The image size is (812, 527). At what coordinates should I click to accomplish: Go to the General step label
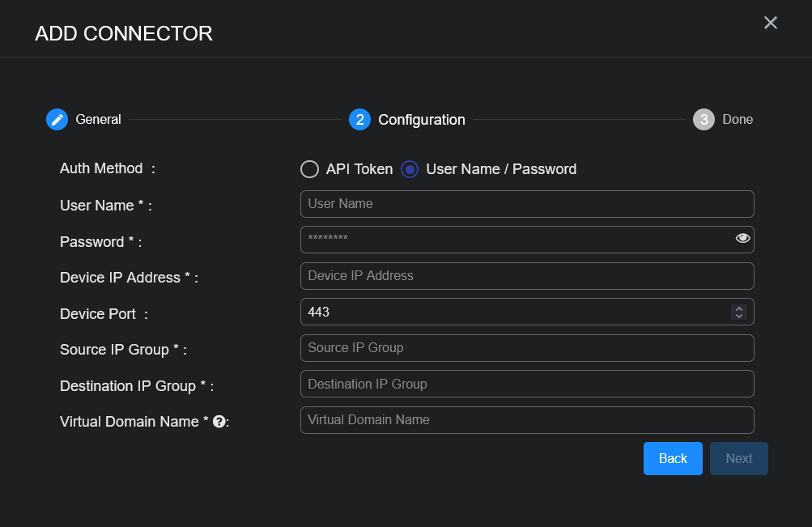point(98,120)
